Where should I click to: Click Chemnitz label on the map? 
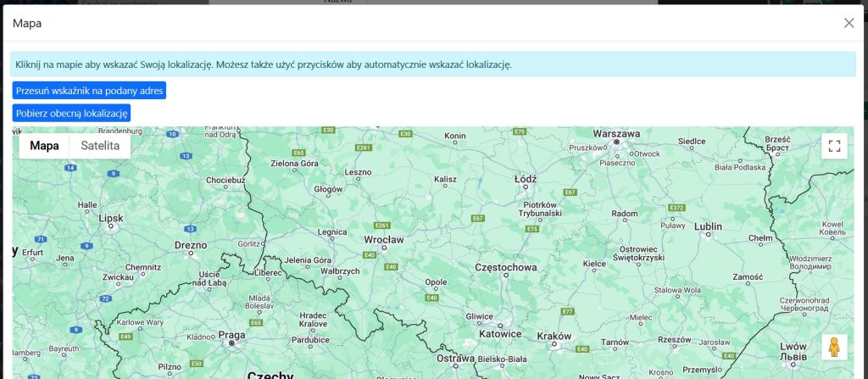[142, 267]
